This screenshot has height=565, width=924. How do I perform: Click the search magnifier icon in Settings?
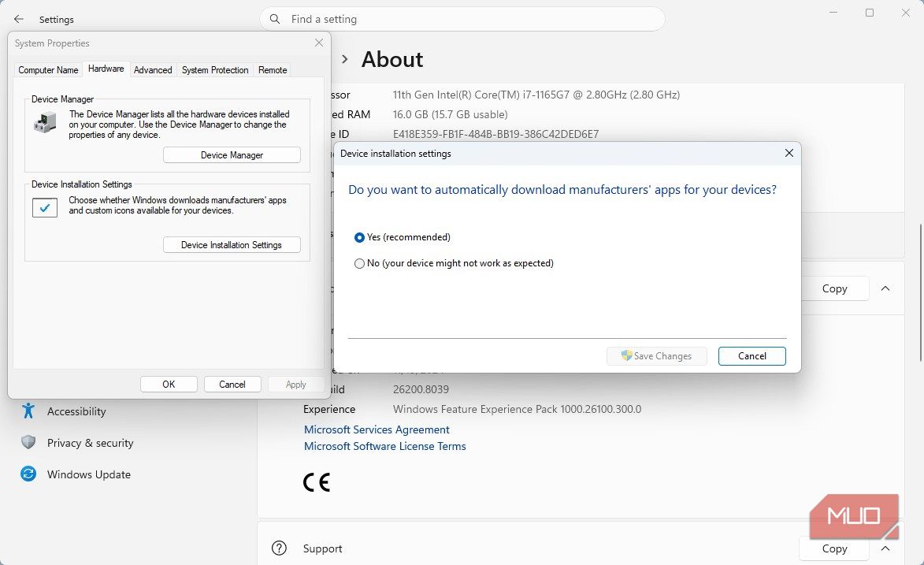pyautogui.click(x=275, y=19)
